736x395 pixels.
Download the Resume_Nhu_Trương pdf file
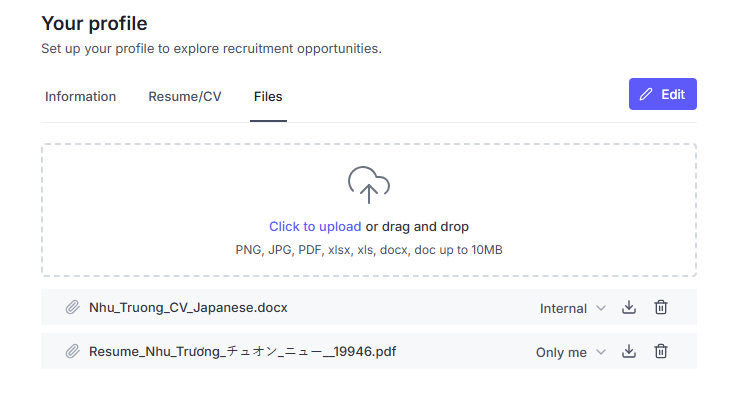[x=629, y=351]
